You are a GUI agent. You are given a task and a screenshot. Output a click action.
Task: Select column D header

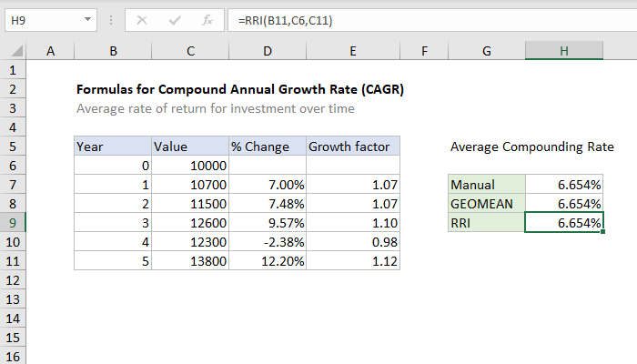point(268,51)
